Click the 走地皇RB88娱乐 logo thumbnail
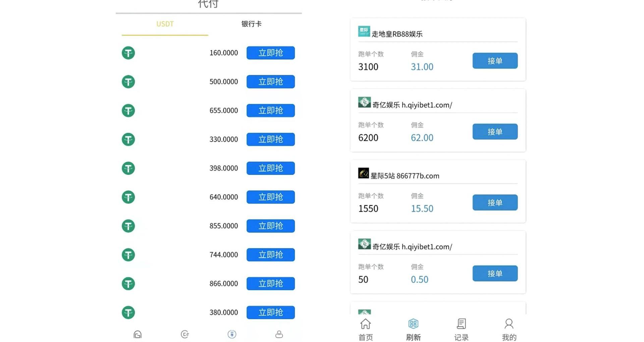 [364, 32]
